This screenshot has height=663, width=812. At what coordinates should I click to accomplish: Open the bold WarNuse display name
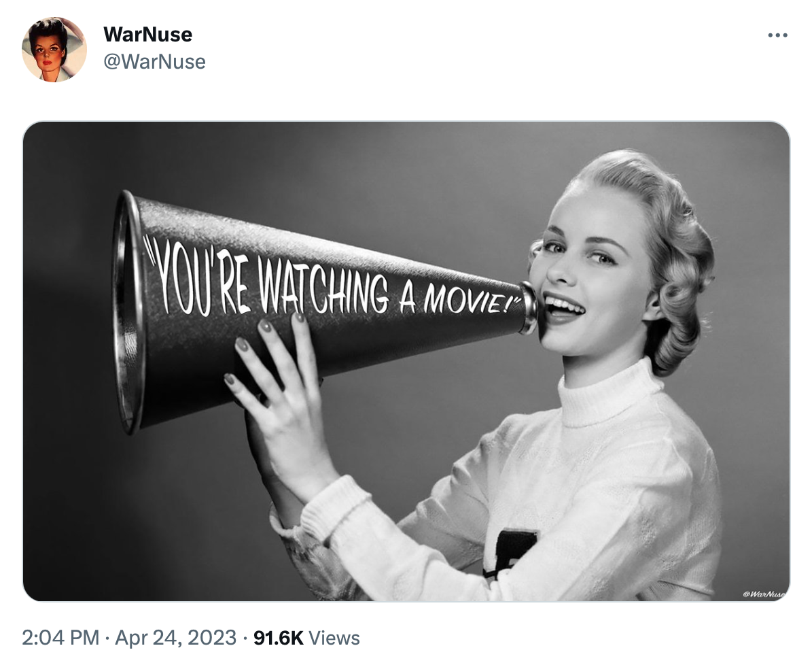147,35
